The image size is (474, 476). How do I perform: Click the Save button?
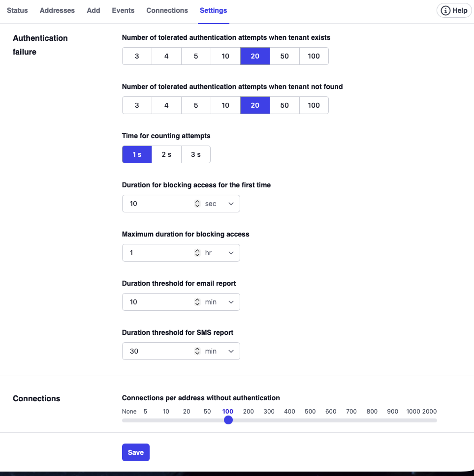(x=135, y=452)
